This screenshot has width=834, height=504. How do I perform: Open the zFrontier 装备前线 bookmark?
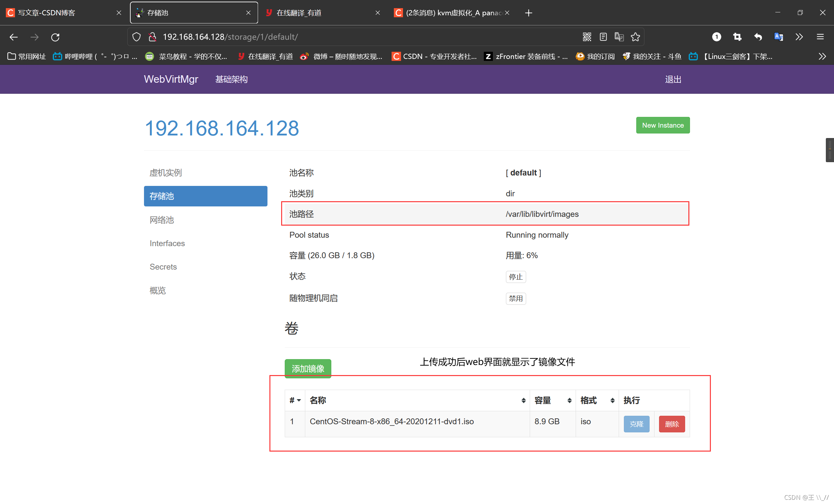(x=526, y=56)
